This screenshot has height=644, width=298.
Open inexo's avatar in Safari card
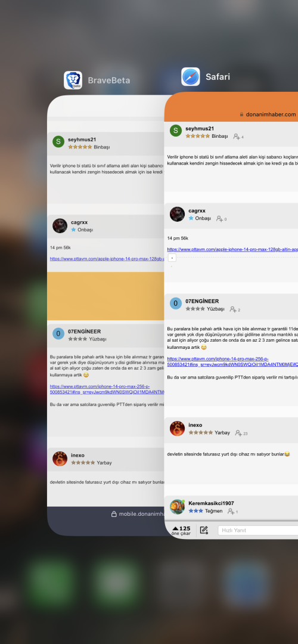coord(178,428)
